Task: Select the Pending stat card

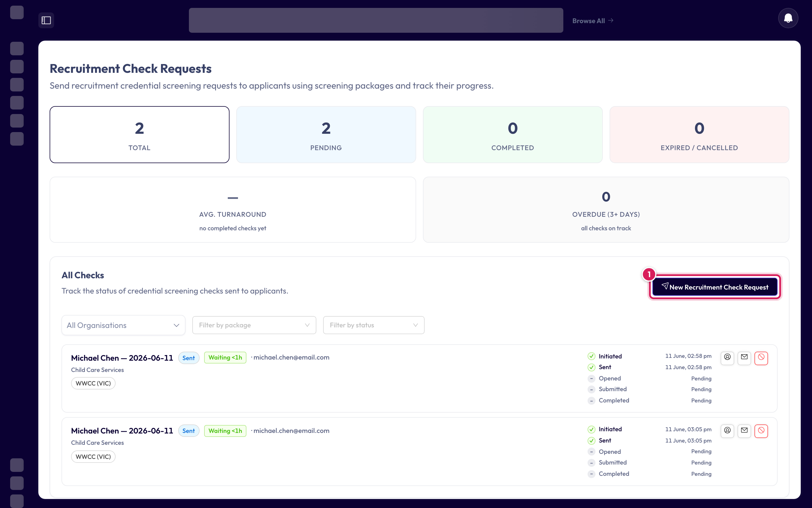Action: tap(326, 135)
